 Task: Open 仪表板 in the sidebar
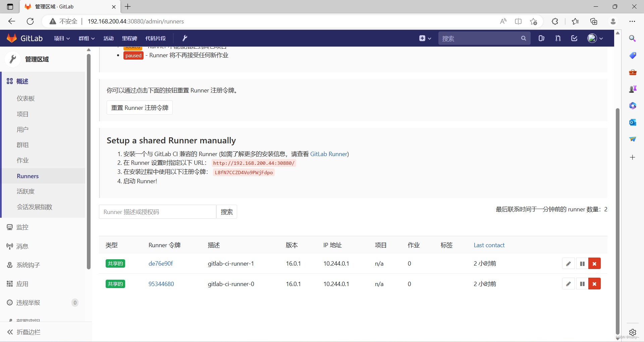pos(26,98)
